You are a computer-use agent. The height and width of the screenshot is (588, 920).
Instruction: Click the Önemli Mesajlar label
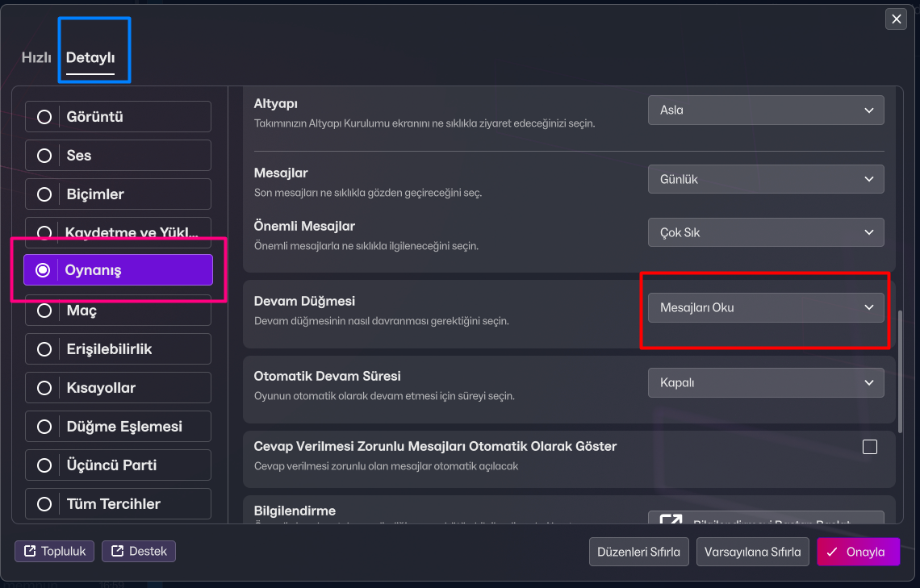(x=304, y=226)
